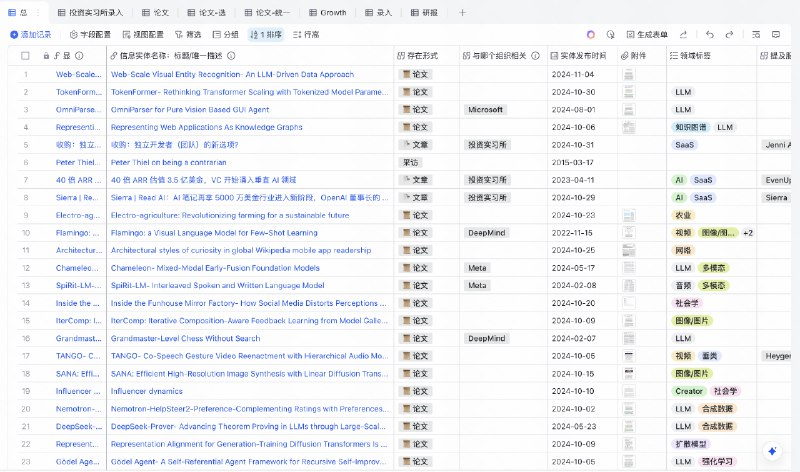Open attachment thumbnail in Web-Scale row

click(629, 74)
